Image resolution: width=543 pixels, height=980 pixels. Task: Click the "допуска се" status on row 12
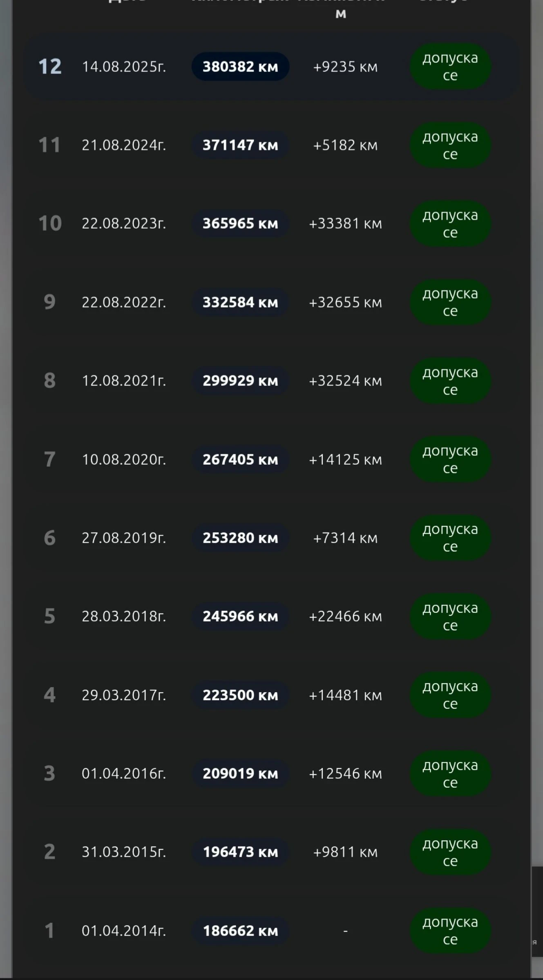click(x=450, y=67)
